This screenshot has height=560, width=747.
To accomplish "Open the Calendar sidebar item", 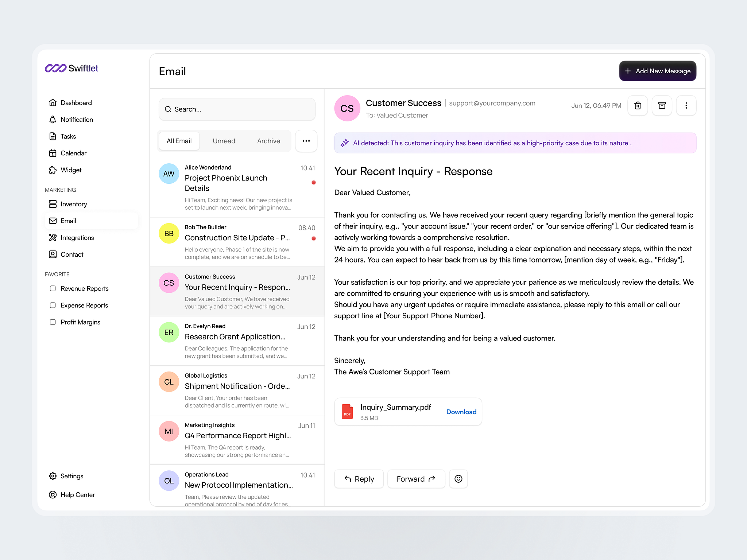I will pyautogui.click(x=73, y=153).
